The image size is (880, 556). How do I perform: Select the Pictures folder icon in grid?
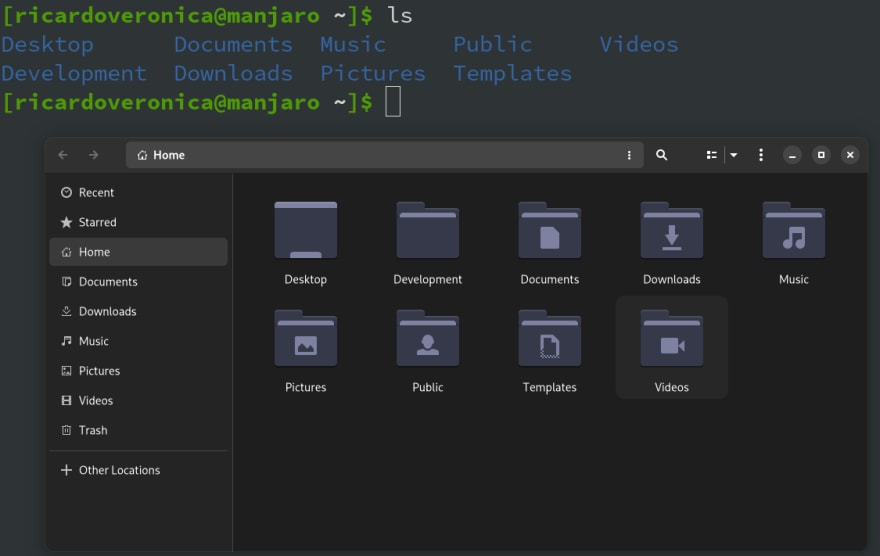pos(305,338)
